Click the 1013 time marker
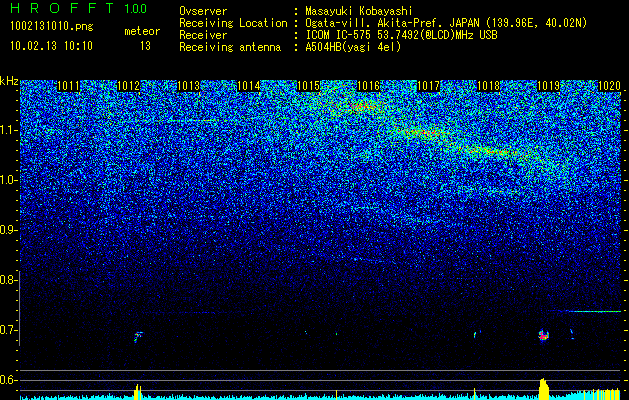Screen dimensions: 629x400 tap(189, 86)
